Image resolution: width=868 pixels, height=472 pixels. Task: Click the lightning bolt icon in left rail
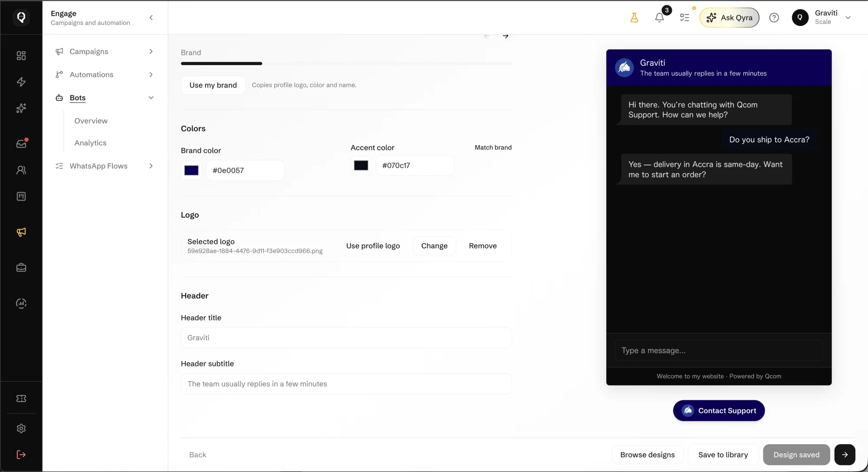coord(21,82)
